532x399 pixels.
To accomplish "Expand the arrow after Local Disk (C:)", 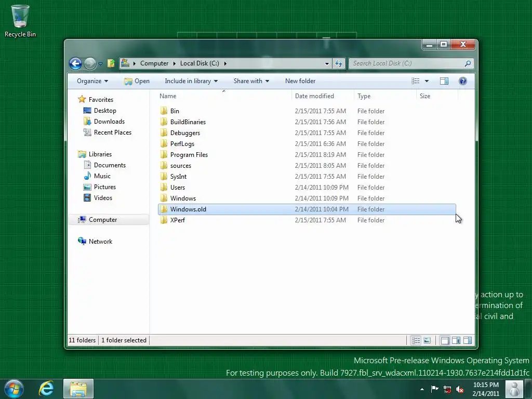I will [x=225, y=63].
